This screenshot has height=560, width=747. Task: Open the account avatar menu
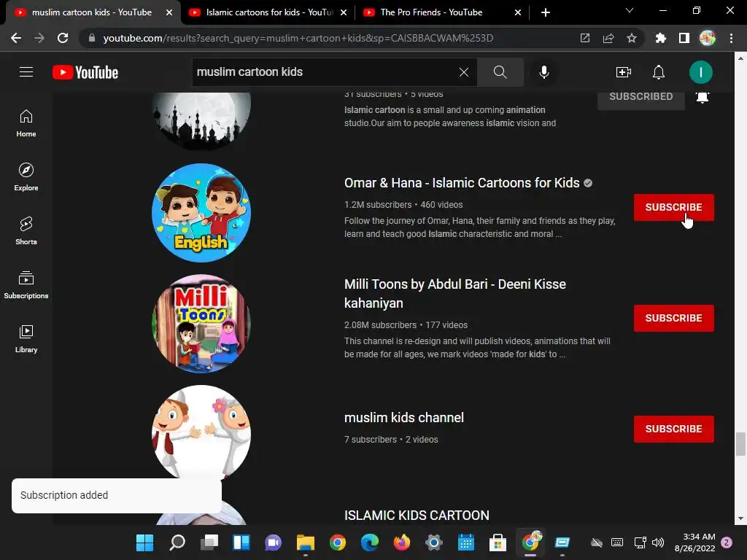[701, 72]
